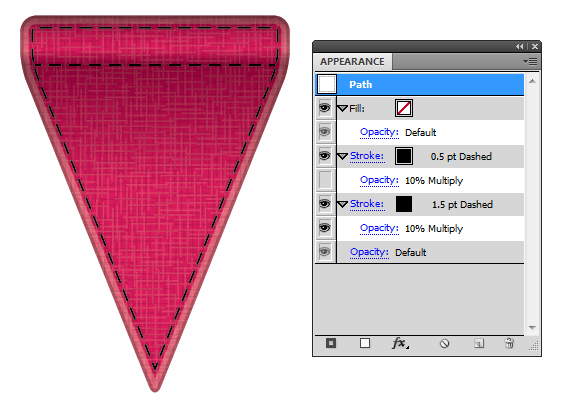Click the Delete Selected Item trash icon
This screenshot has width=566, height=419.
[x=509, y=343]
